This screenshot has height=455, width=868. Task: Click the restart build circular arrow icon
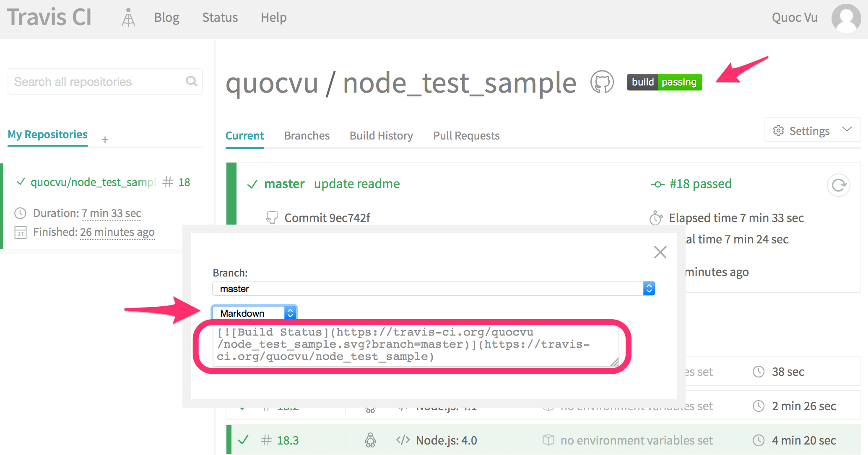tap(839, 185)
